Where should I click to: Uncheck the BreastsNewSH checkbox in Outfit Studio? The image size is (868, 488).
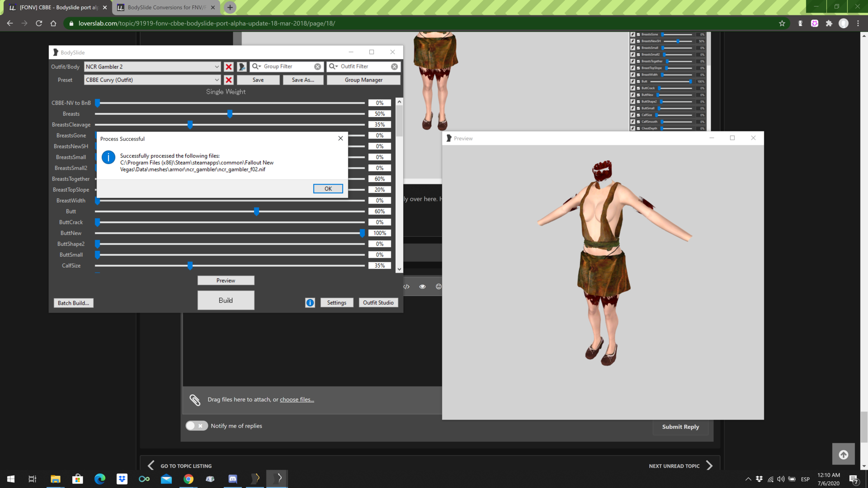pos(638,41)
